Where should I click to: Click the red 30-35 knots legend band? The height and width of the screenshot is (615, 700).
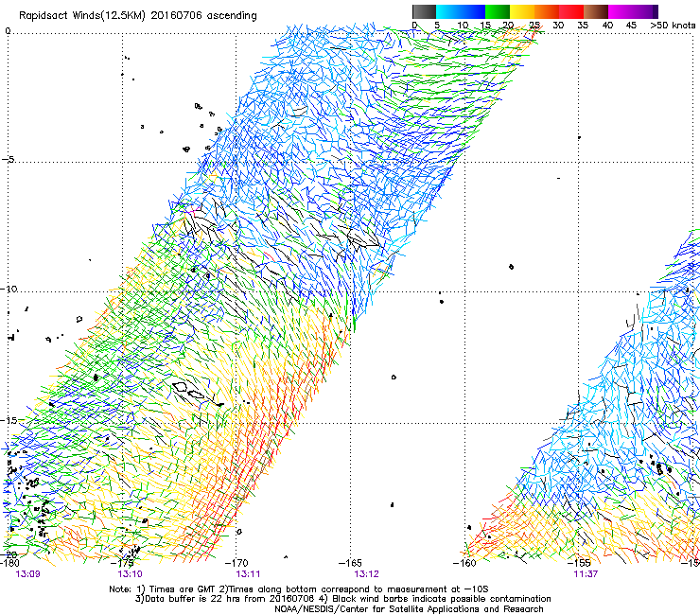pyautogui.click(x=571, y=11)
